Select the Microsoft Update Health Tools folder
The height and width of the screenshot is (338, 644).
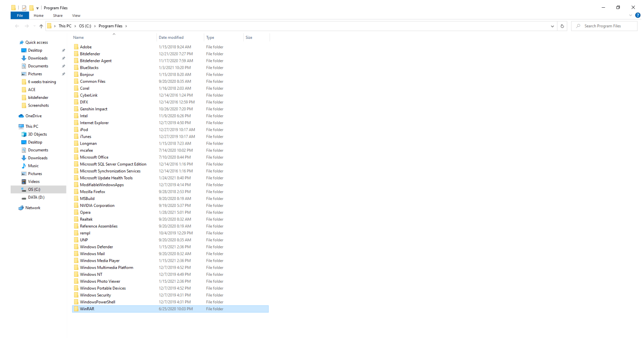[106, 178]
